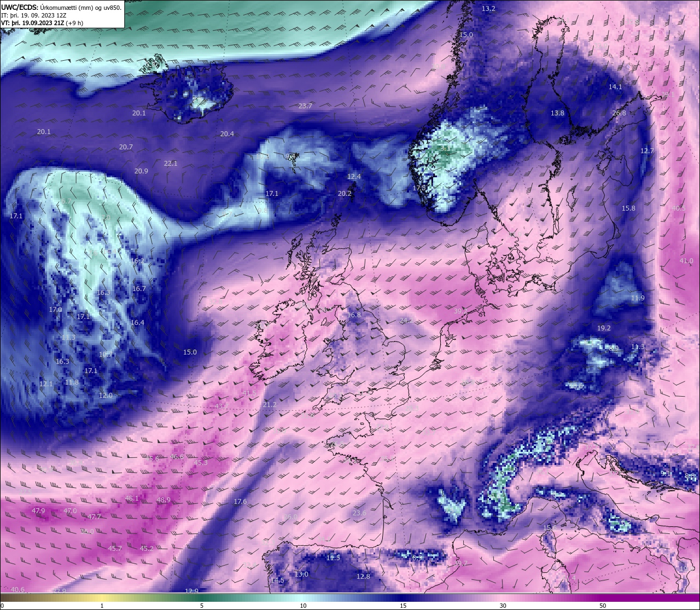Image resolution: width=700 pixels, height=610 pixels.
Task: Select the '50' tick label on the colour scale
Action: 603,606
